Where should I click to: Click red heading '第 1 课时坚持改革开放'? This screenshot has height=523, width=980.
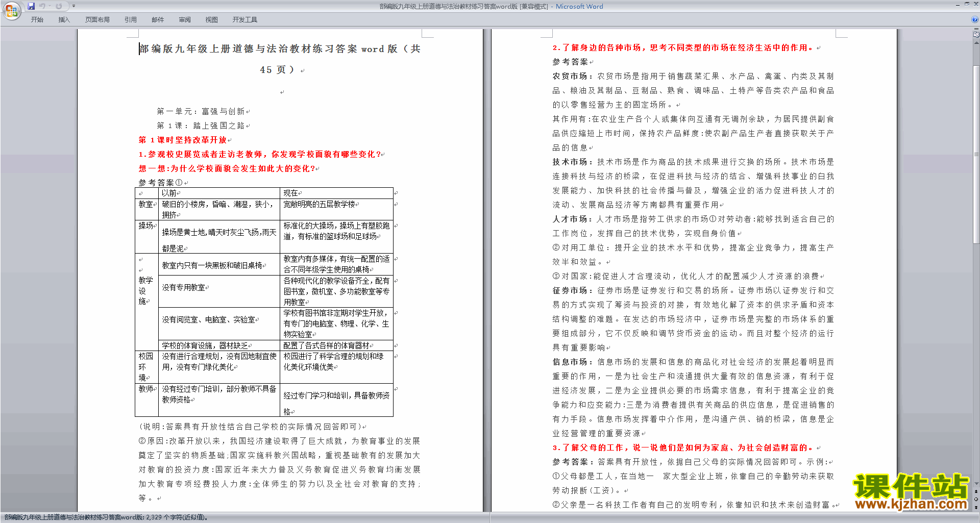coord(183,140)
